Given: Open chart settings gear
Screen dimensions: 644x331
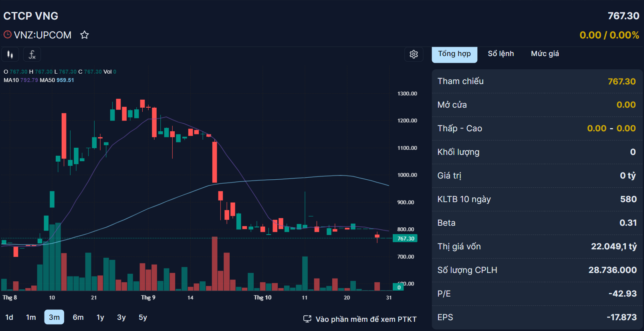Looking at the screenshot, I should click(414, 54).
